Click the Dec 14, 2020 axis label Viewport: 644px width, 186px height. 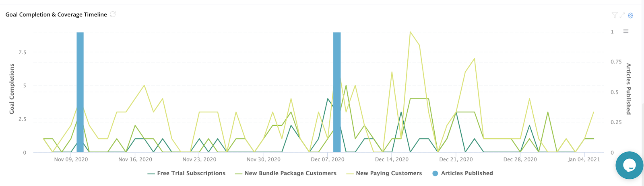coord(392,159)
